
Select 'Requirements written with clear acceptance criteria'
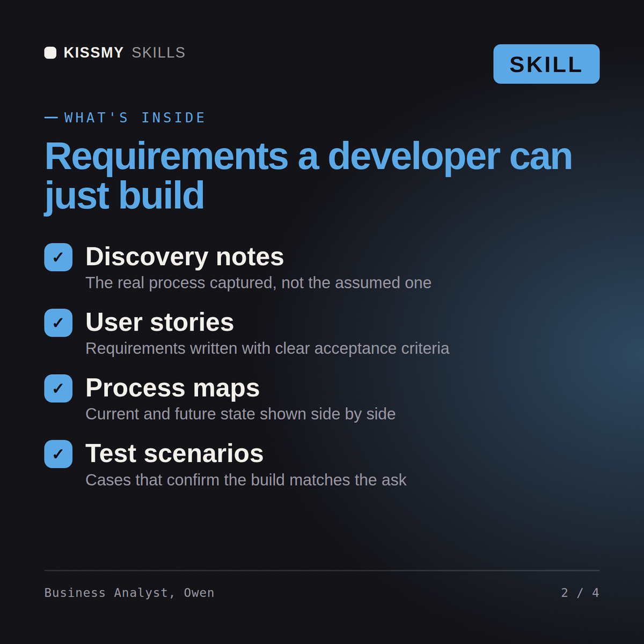click(267, 348)
